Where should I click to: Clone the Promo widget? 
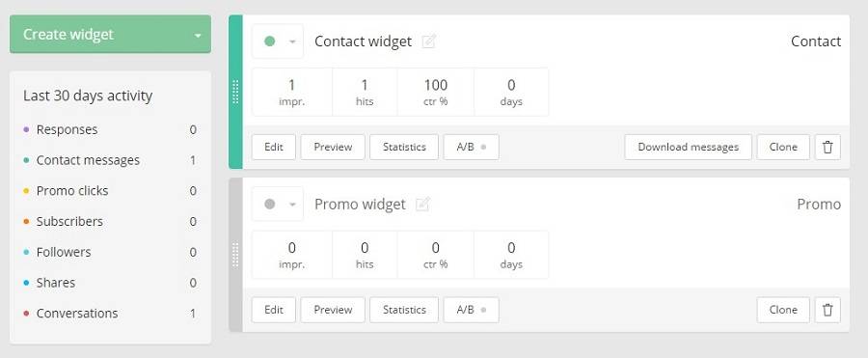(x=783, y=310)
